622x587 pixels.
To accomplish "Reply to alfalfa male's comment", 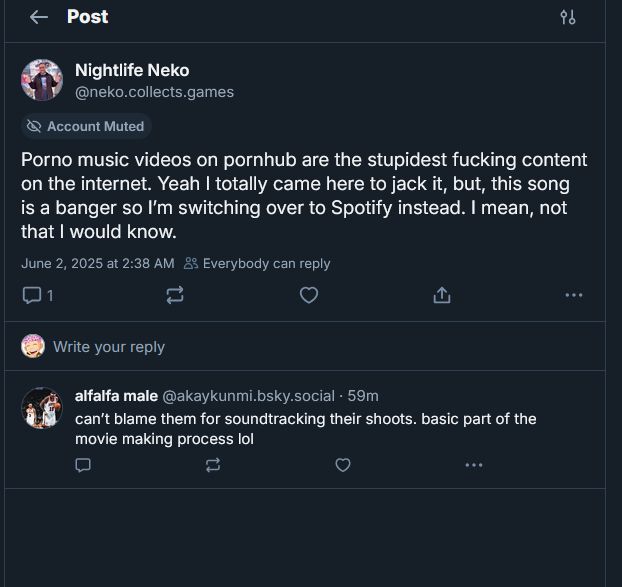I will (84, 465).
